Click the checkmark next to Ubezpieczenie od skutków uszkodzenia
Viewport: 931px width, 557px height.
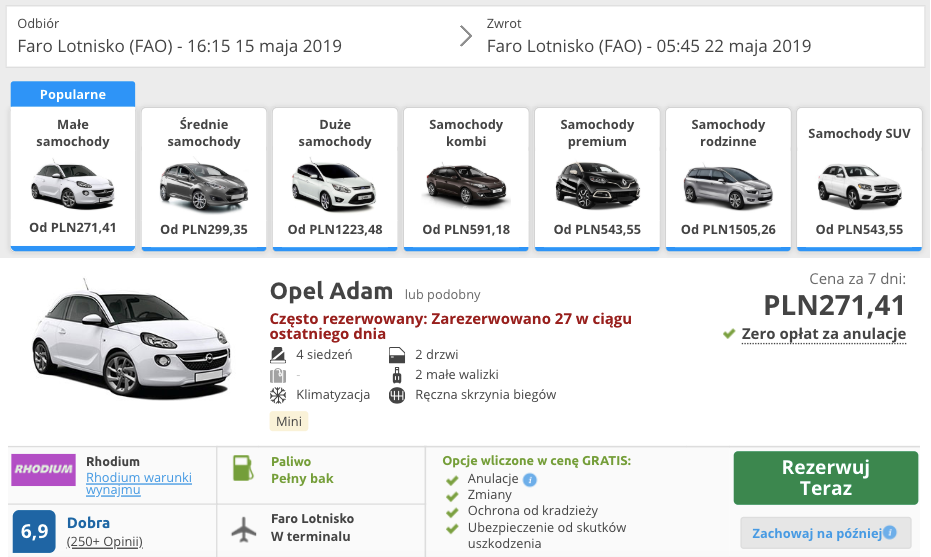point(452,528)
